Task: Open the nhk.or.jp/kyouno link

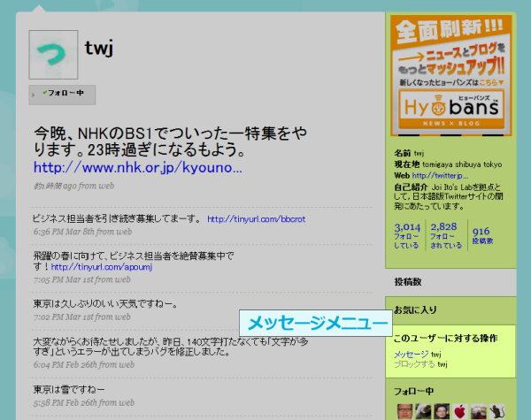Action: (138, 167)
